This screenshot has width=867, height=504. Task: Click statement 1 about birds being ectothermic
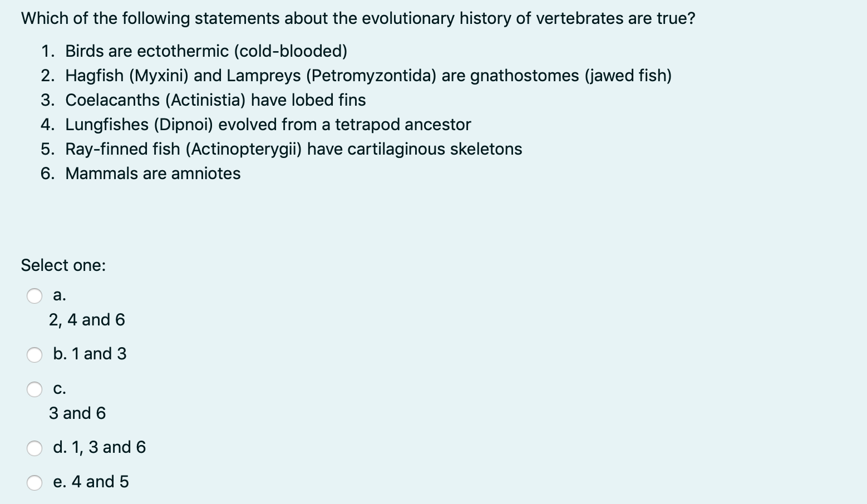tap(195, 51)
